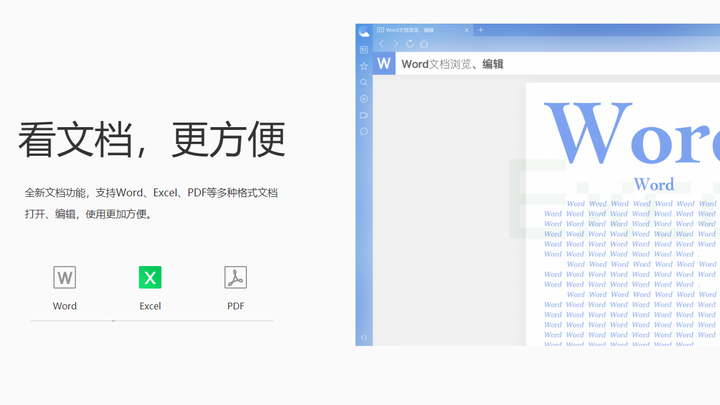Open the news feed icon in the browser sidebar
The height and width of the screenshot is (405, 720).
[364, 50]
